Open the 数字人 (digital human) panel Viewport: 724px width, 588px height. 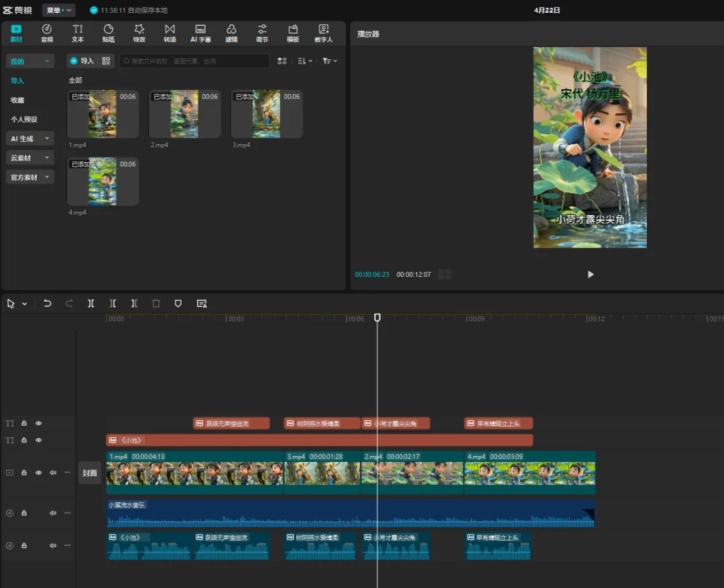coord(324,33)
